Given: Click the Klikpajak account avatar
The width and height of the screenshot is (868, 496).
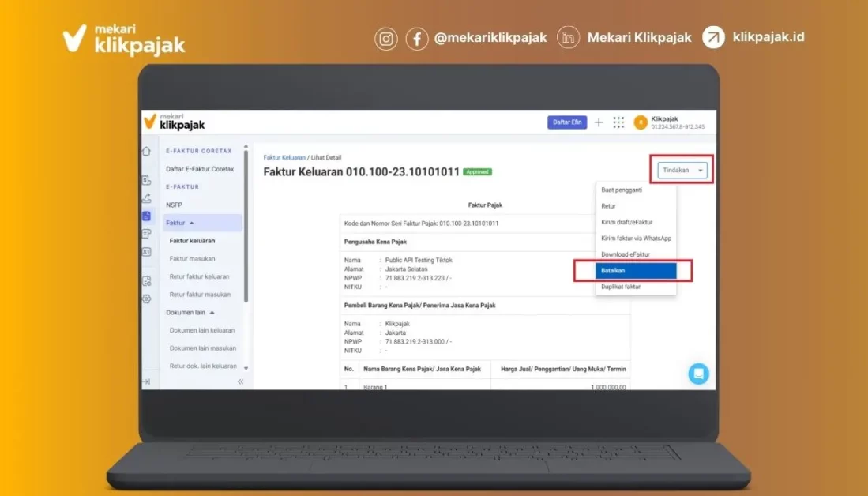Looking at the screenshot, I should point(641,122).
